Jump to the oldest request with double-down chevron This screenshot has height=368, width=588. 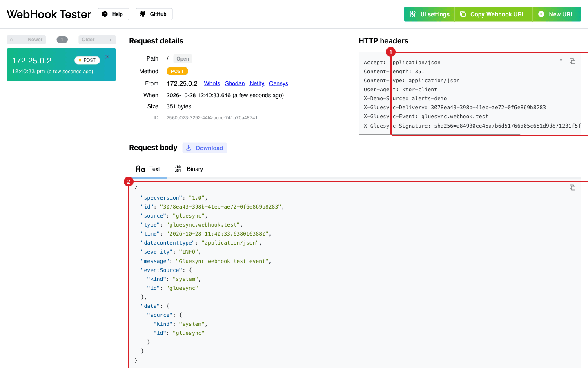click(110, 40)
